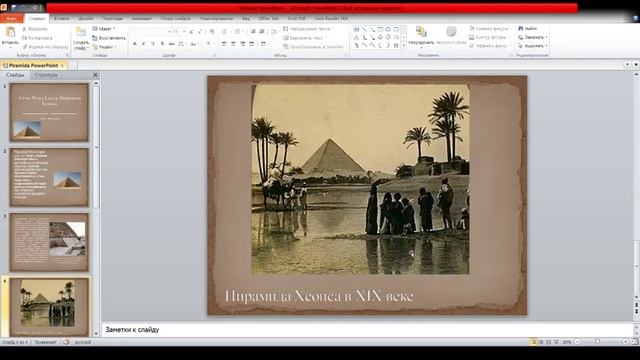Image resolution: width=640 pixels, height=360 pixels.
Task: Open the Font Color dropdown arrow
Action: pyautogui.click(x=213, y=44)
